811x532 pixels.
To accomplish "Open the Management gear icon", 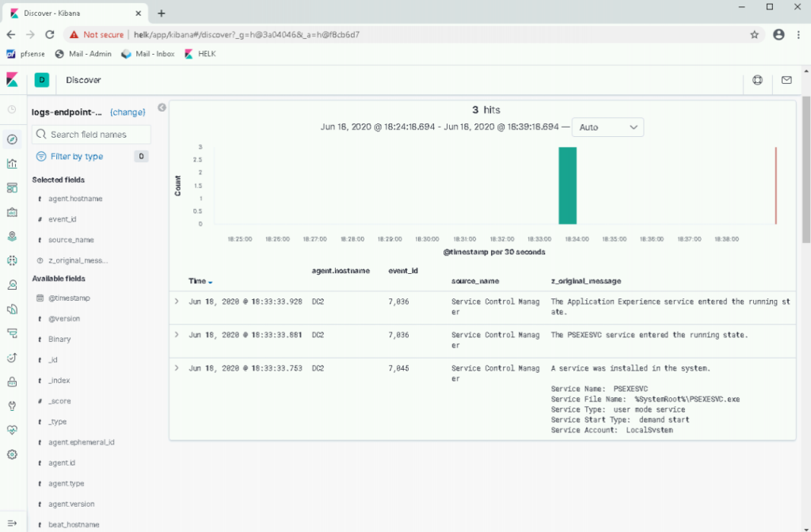I will pyautogui.click(x=12, y=454).
